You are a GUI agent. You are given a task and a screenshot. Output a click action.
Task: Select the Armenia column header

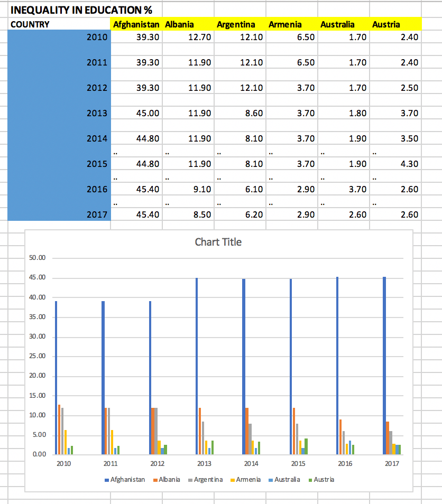coord(292,24)
